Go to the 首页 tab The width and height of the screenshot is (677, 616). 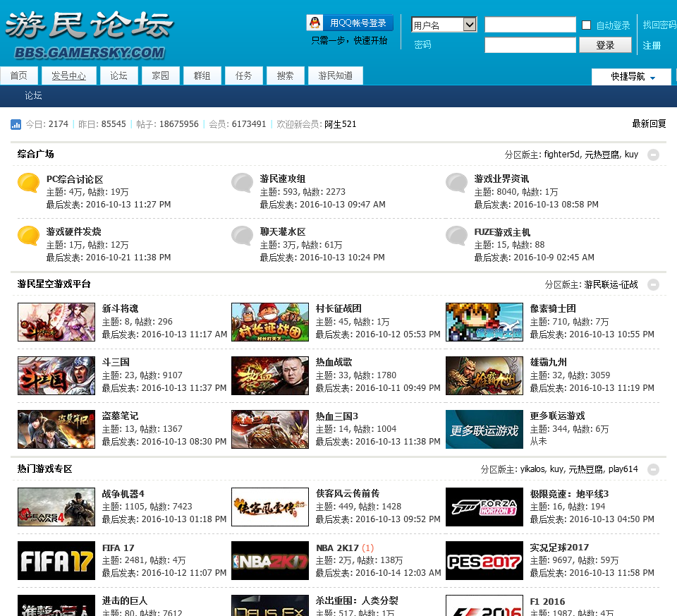(18, 76)
